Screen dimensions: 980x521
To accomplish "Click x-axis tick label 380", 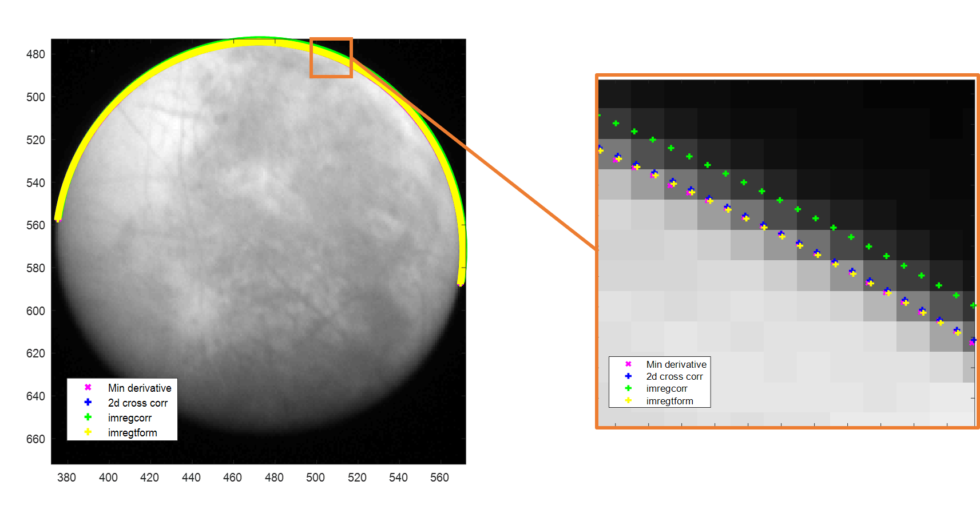I will pyautogui.click(x=66, y=478).
